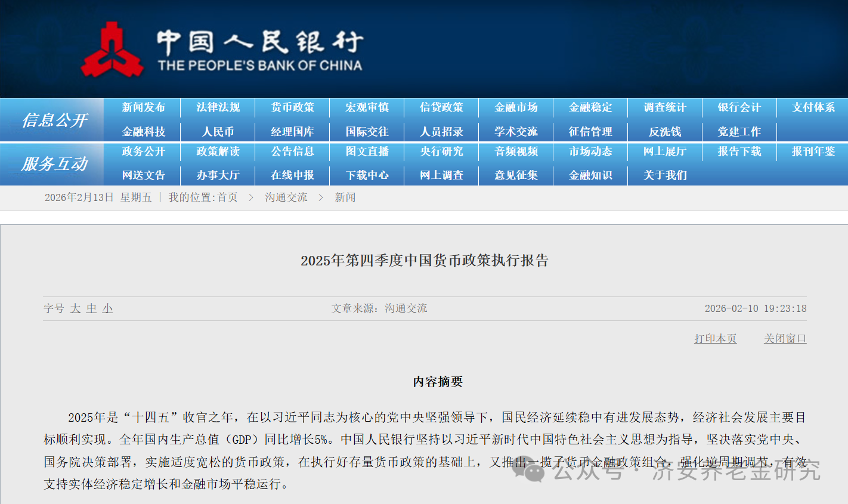Set font size to 小
Viewport: 848px width, 504px height.
(107, 308)
